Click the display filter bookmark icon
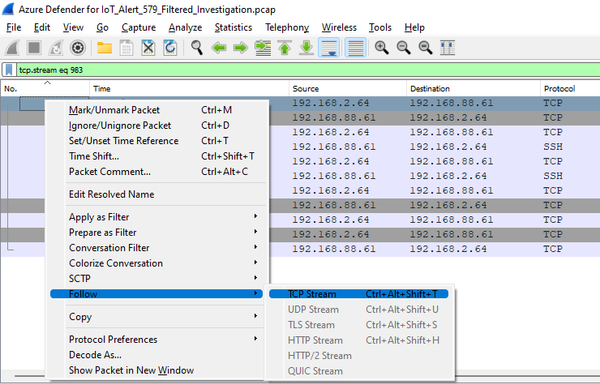600x384 pixels. (x=9, y=70)
